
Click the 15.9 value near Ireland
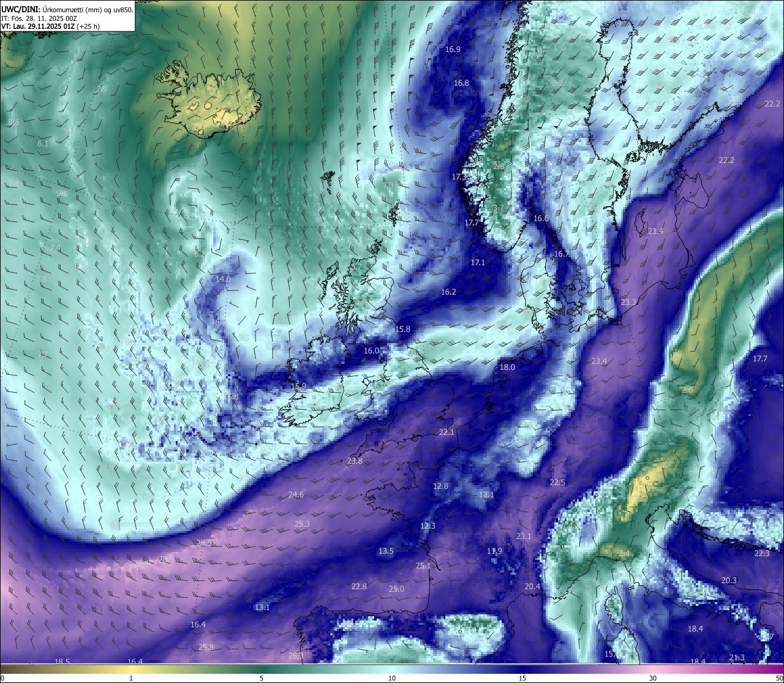click(x=298, y=386)
